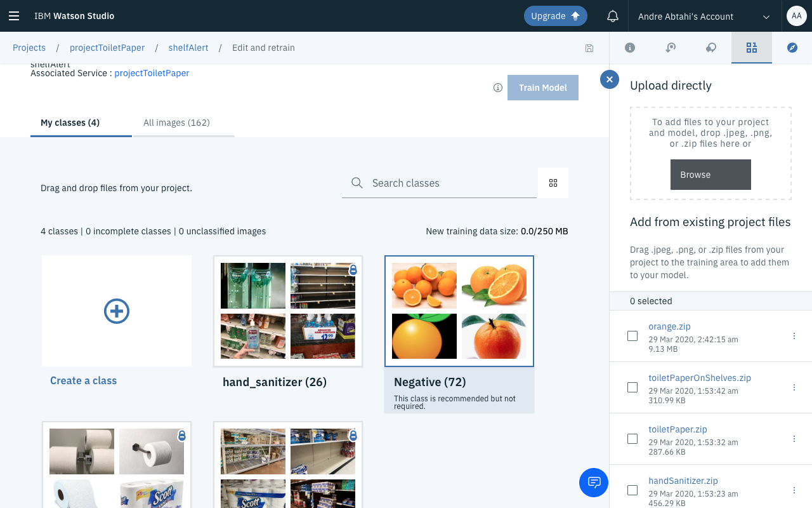Image resolution: width=812 pixels, height=508 pixels.
Task: Close the upload side panel
Action: (610, 79)
